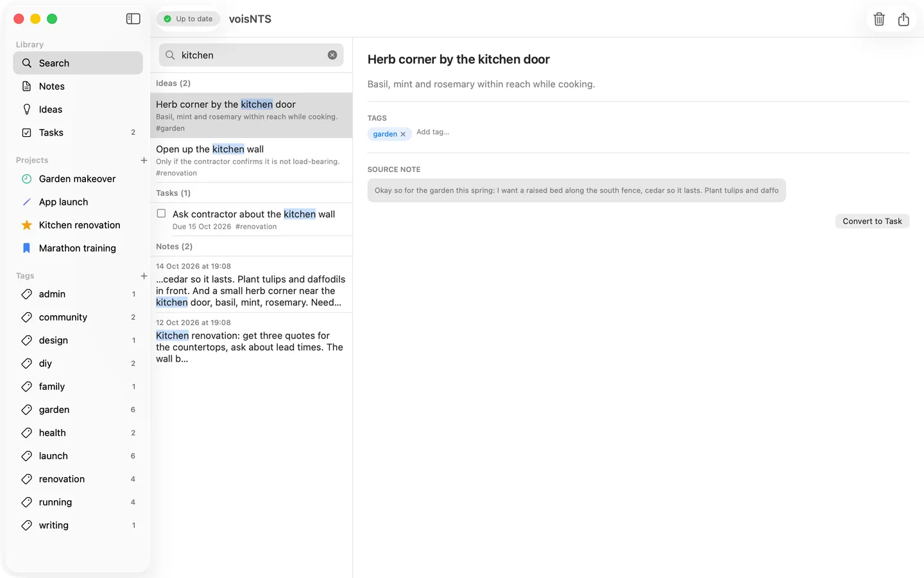Filter by the health tag
The height and width of the screenshot is (578, 924).
pyautogui.click(x=78, y=433)
